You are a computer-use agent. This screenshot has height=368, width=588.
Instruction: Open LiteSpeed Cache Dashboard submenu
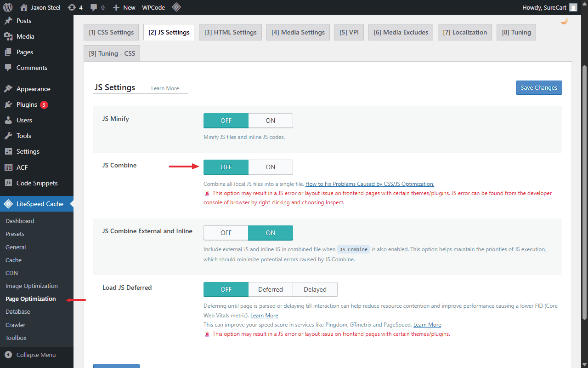(20, 221)
